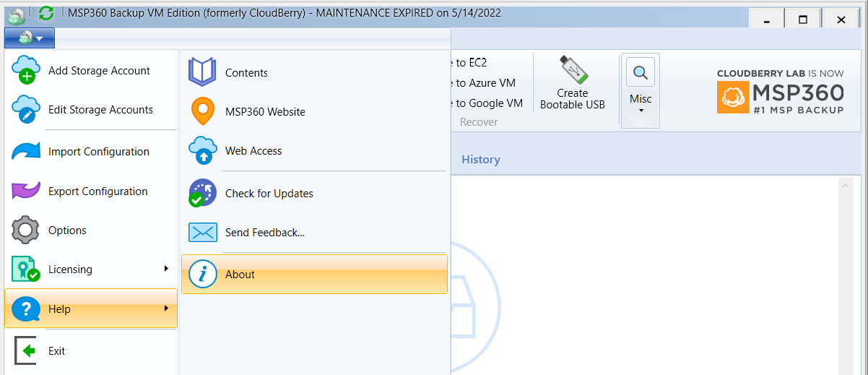Click the green refresh icon in title bar
Image resolution: width=868 pixels, height=375 pixels.
(x=46, y=13)
